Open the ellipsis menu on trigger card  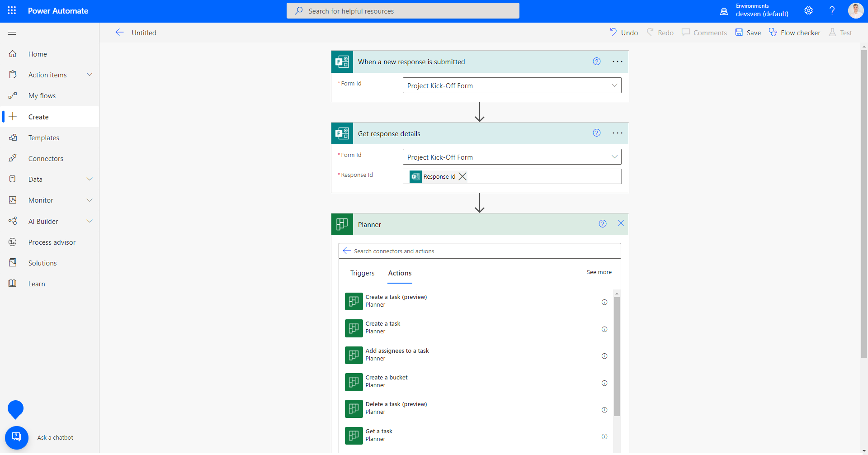(x=618, y=62)
